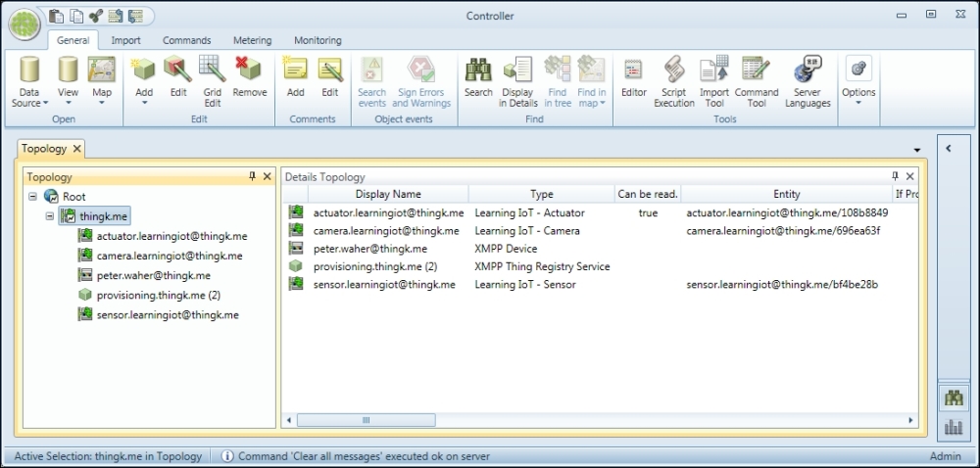Expand the right side panel chevron
Image resolution: width=980 pixels, height=468 pixels.
[948, 149]
